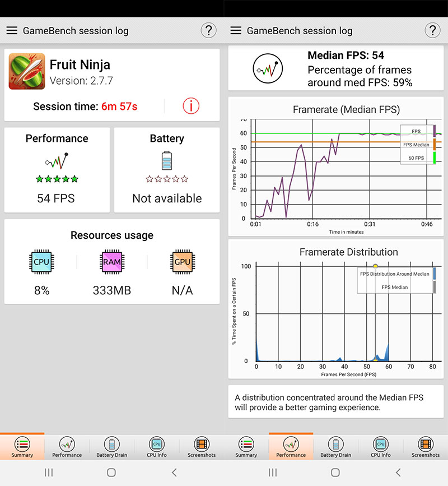448x486 pixels.
Task: Select Screenshots tab on right screen
Action: [426, 446]
